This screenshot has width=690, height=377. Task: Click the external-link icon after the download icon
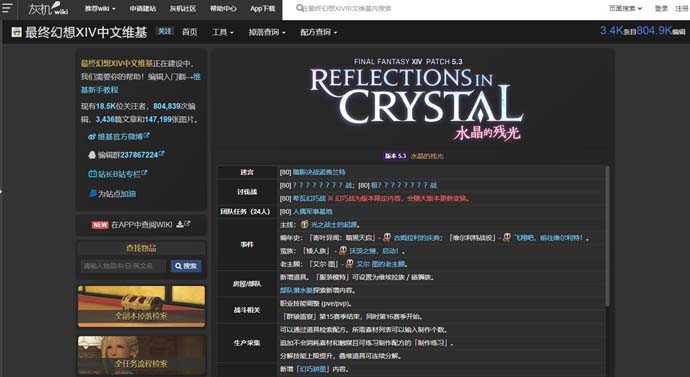click(x=187, y=224)
